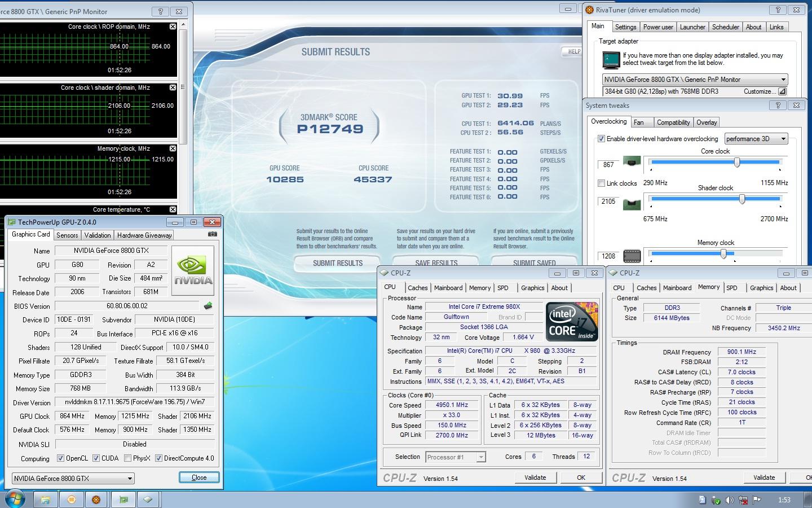Click the orange round taskbar icon with lines
812x508 pixels.
pos(71,500)
